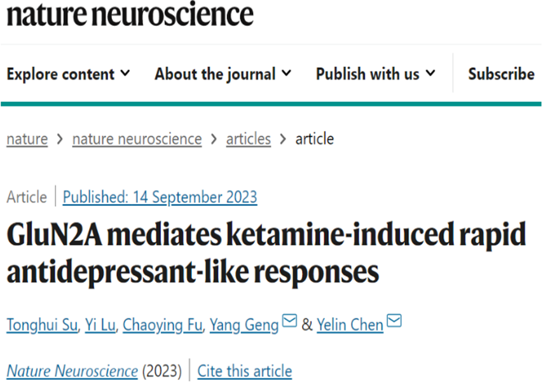This screenshot has height=392, width=550.
Task: Open the Explore content menu
Action: point(69,75)
